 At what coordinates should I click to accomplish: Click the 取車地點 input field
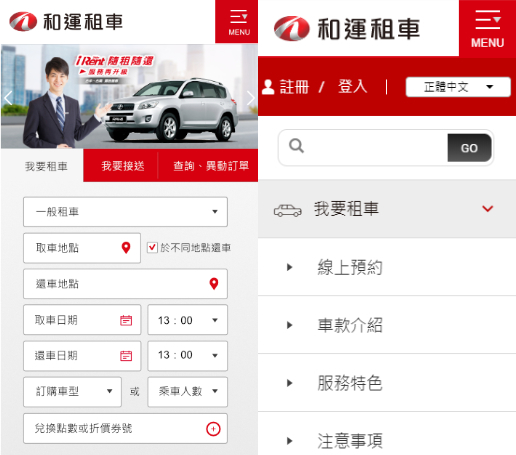(x=82, y=248)
